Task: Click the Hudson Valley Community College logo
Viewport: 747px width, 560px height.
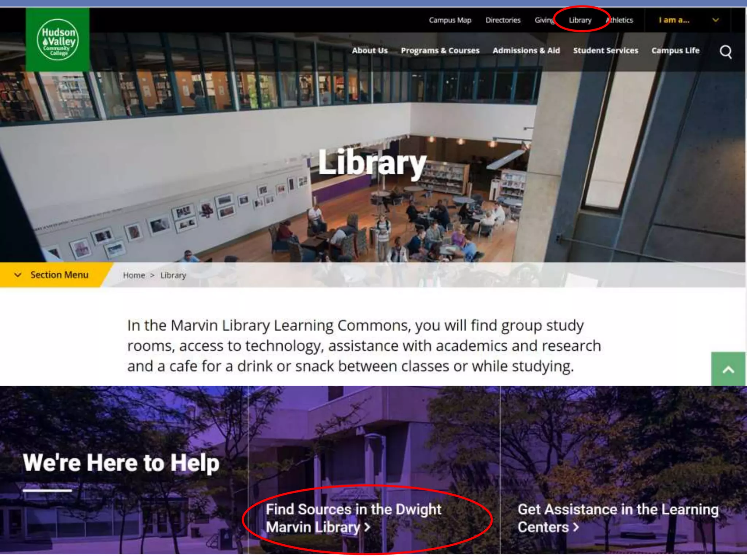Action: [58, 39]
